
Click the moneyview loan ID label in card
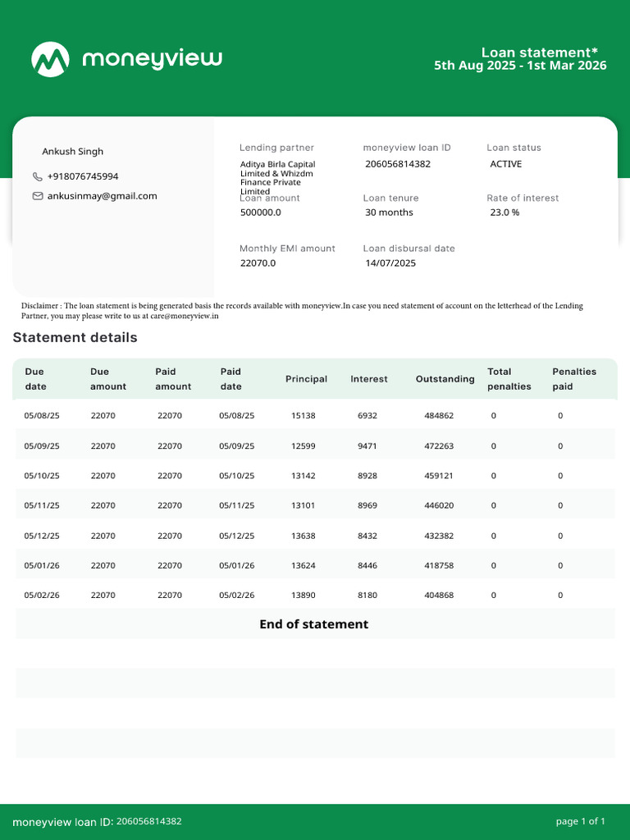[x=407, y=148]
